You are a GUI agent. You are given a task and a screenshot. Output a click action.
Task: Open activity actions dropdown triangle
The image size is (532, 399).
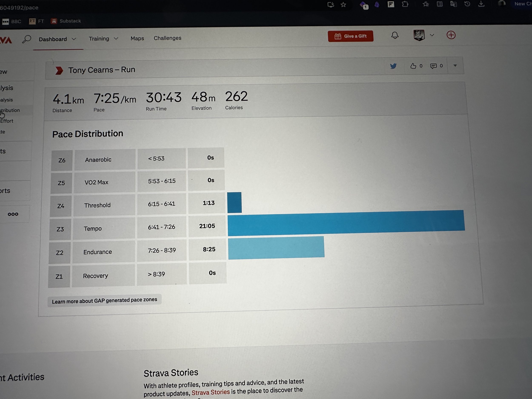point(455,65)
